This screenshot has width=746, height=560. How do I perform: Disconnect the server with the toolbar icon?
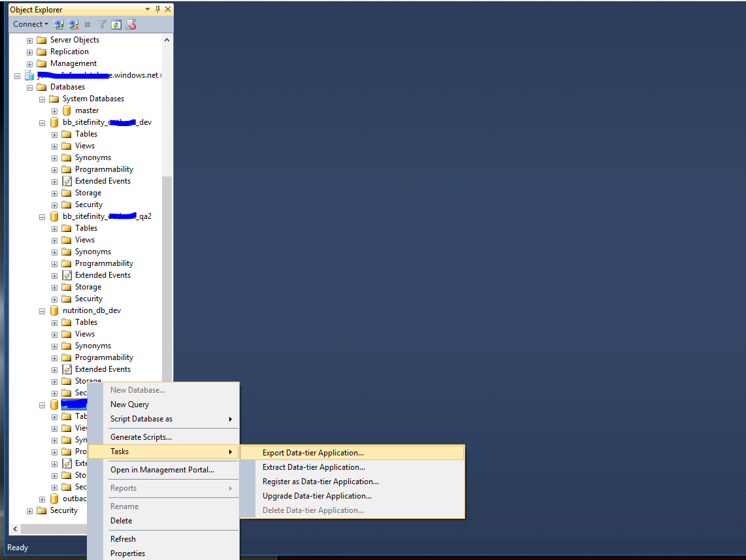click(73, 24)
